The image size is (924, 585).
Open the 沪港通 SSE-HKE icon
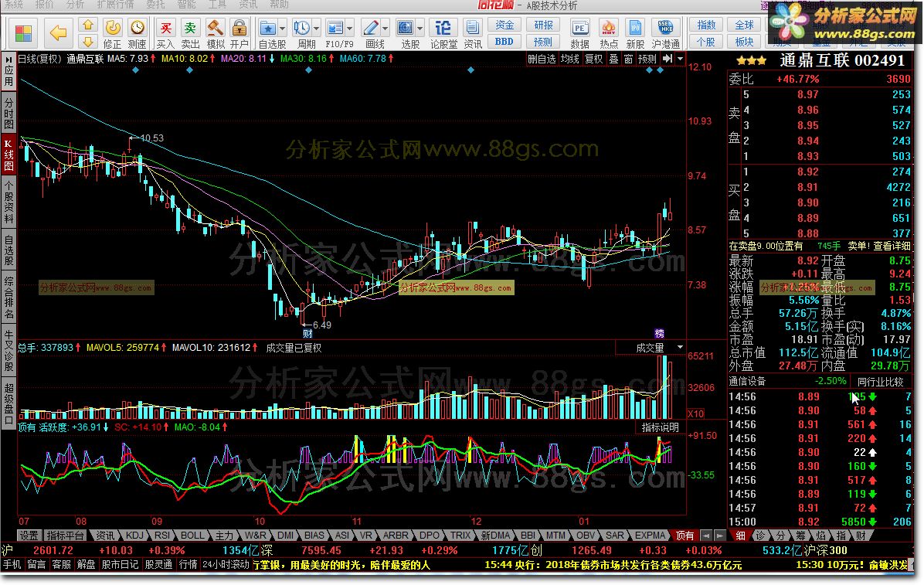pos(666,33)
